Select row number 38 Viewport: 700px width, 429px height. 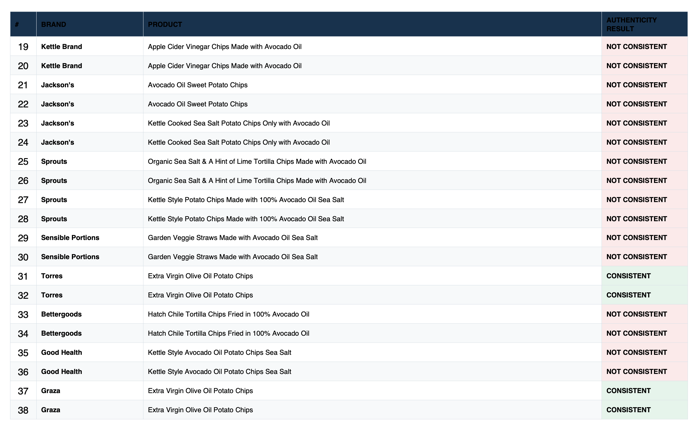tap(23, 411)
